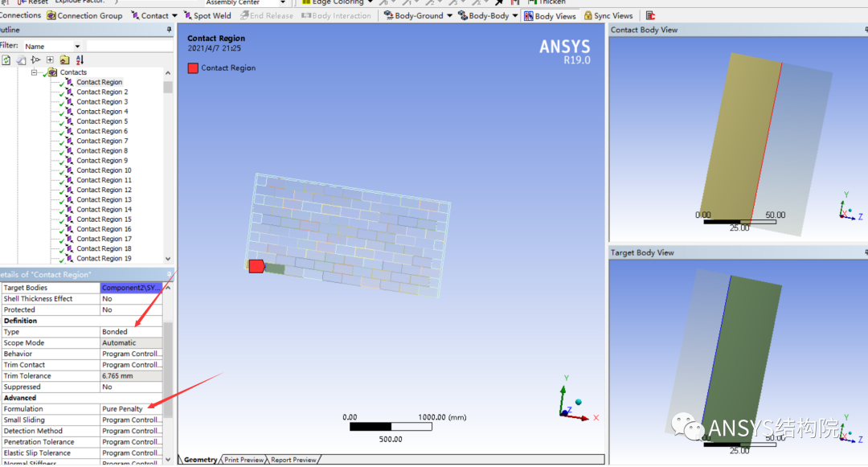Viewport: 868px width, 467px height.
Task: Click the refresh icon in Outline toolbar
Action: click(6, 59)
